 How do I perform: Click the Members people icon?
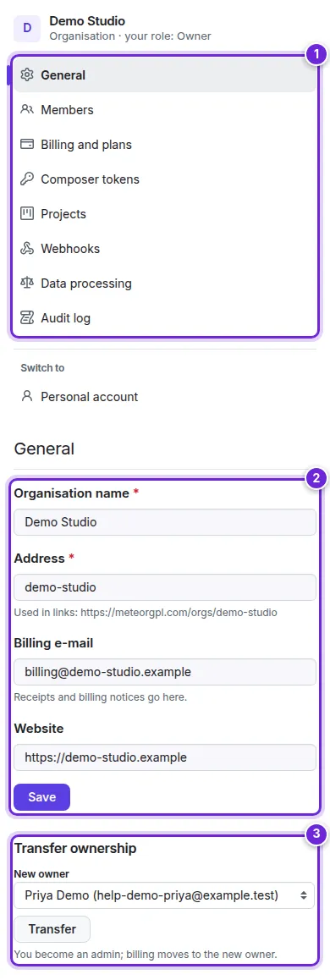[27, 109]
